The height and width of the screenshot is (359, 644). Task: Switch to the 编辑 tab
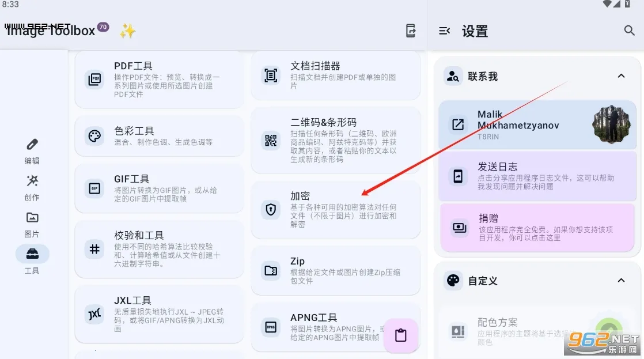[32, 151]
